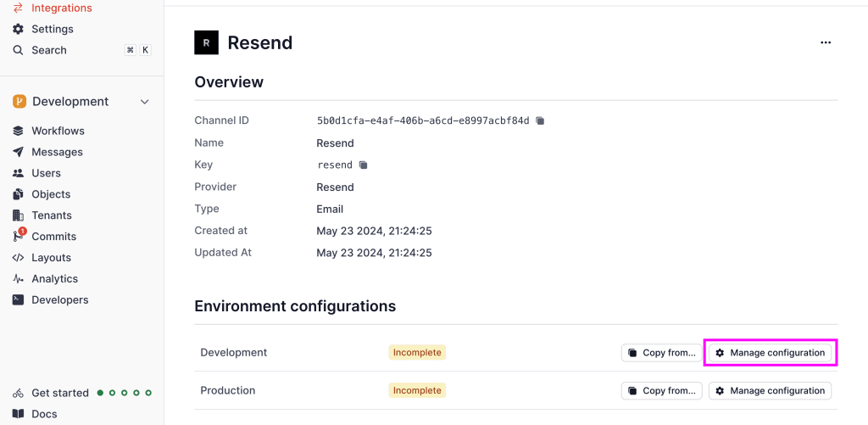Click the Messages paper plane icon
This screenshot has width=868, height=425.
tap(19, 152)
